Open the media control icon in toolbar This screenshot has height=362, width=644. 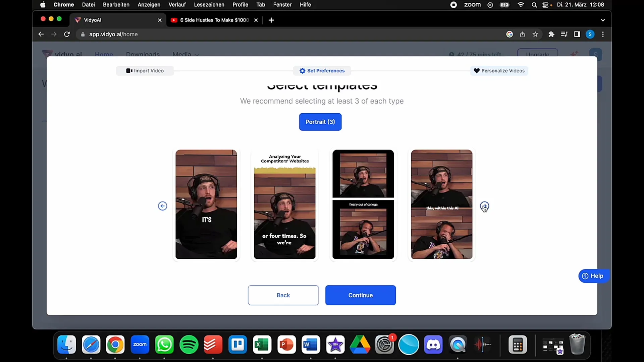(x=564, y=34)
